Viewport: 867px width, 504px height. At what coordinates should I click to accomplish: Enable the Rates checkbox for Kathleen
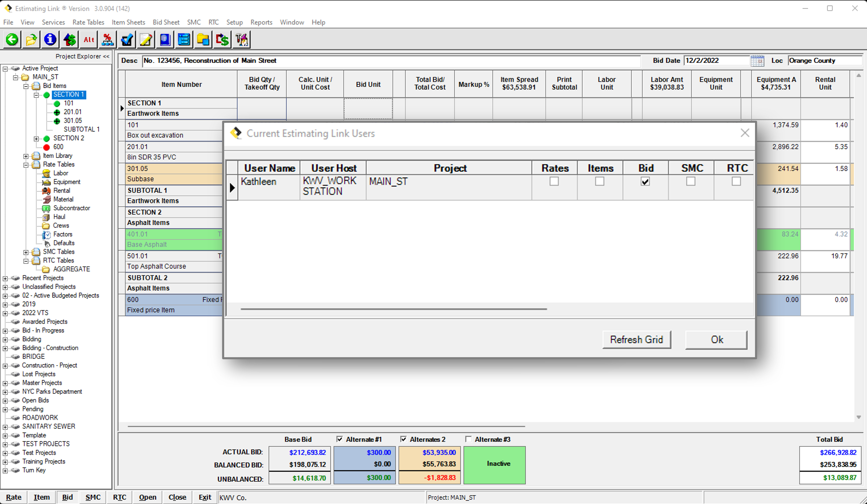pos(554,181)
